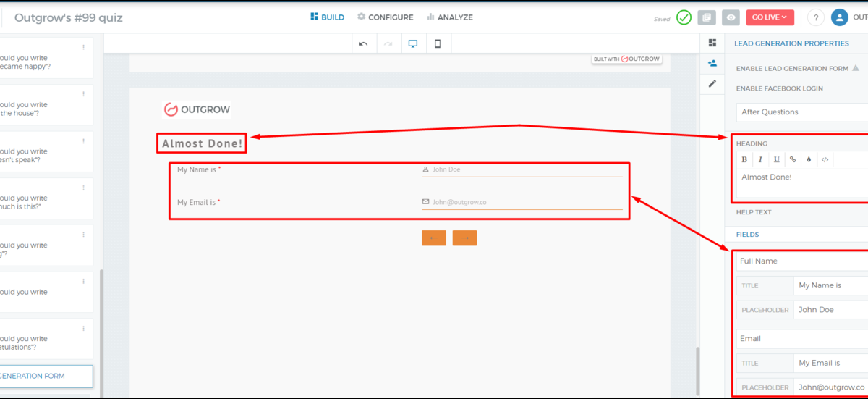This screenshot has height=399, width=868.
Task: Expand the Full Name field section
Action: [801, 261]
